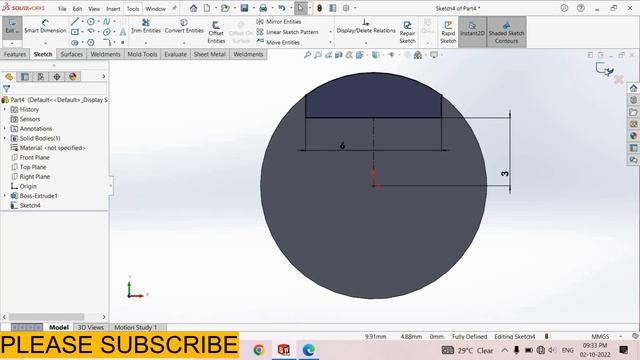Click Convert Entities
The height and width of the screenshot is (360, 640).
[184, 26]
